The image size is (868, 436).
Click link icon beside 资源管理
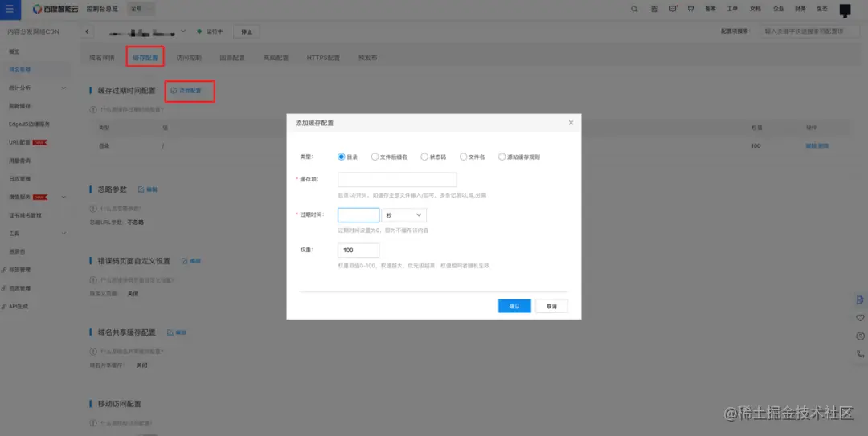point(4,288)
